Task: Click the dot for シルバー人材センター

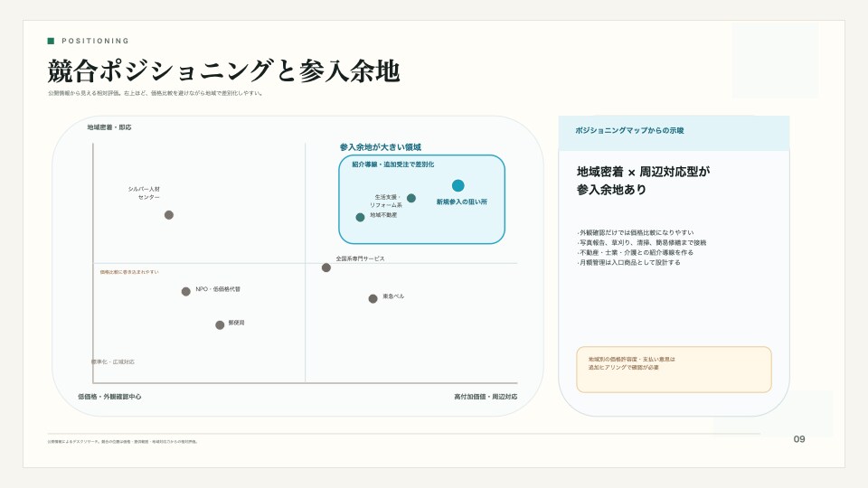Action: pyautogui.click(x=169, y=215)
